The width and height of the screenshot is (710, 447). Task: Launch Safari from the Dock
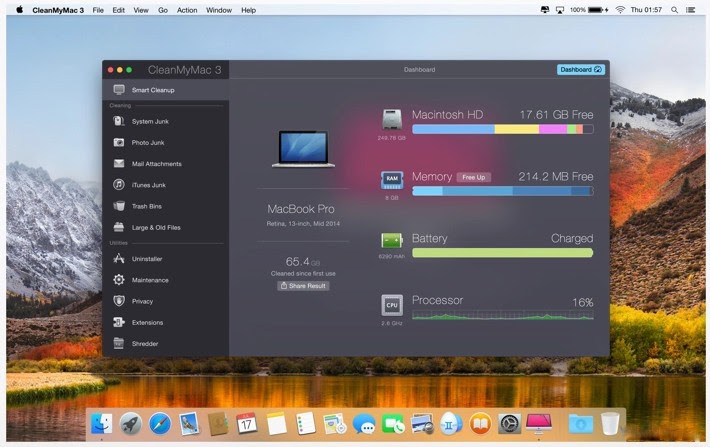160,424
